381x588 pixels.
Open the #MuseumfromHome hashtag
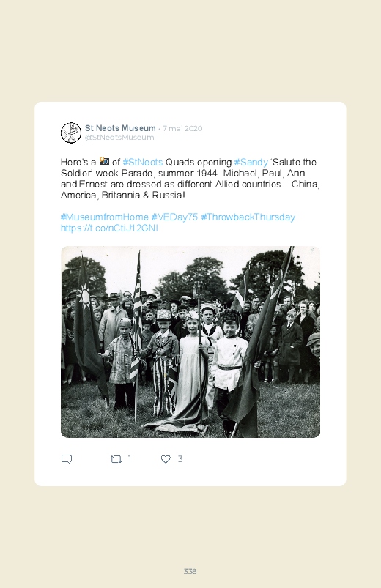(104, 217)
